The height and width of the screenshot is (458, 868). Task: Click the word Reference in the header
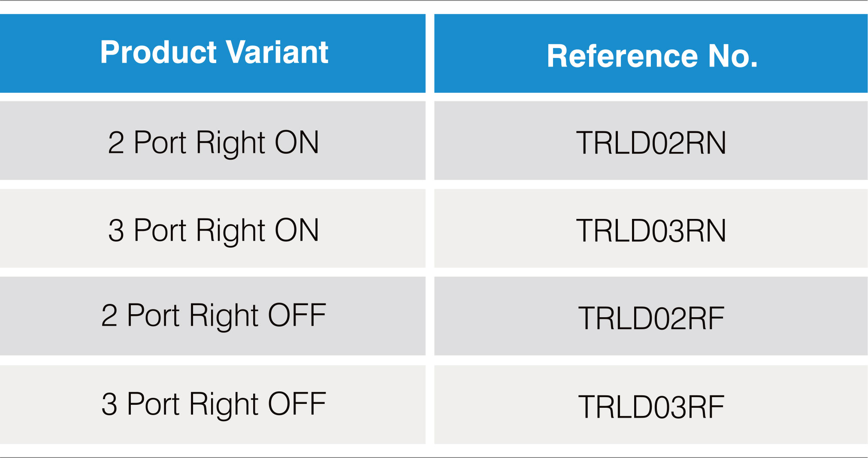tap(622, 56)
